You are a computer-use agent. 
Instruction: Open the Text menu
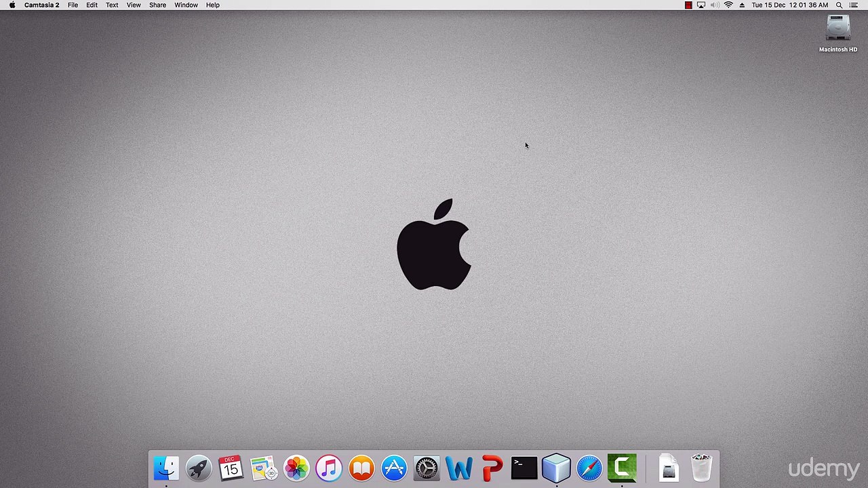tap(112, 5)
